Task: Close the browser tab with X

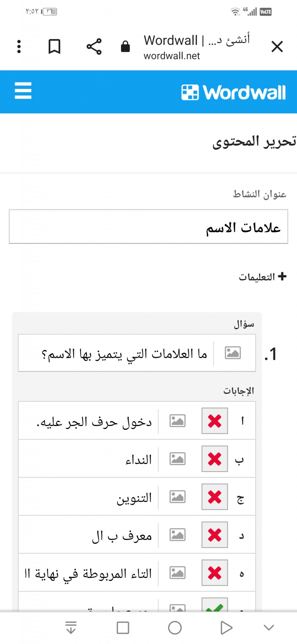Action: click(277, 46)
